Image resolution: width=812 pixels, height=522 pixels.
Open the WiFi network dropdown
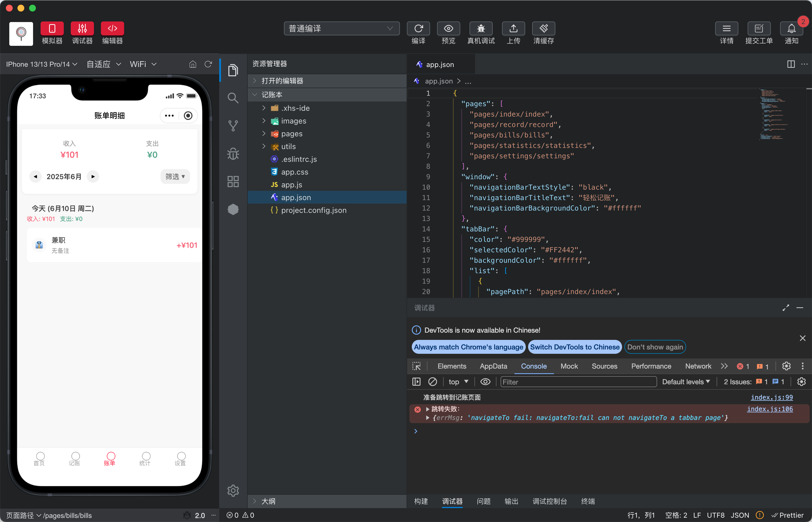(143, 64)
